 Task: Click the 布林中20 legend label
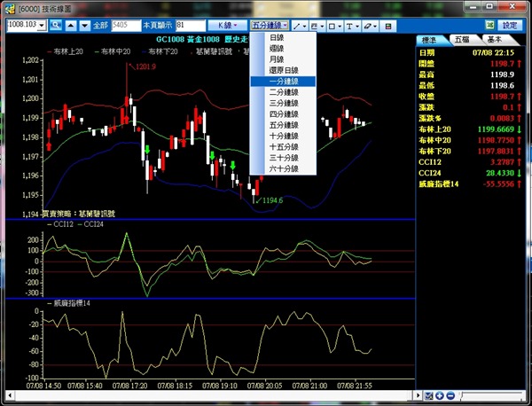tap(115, 51)
